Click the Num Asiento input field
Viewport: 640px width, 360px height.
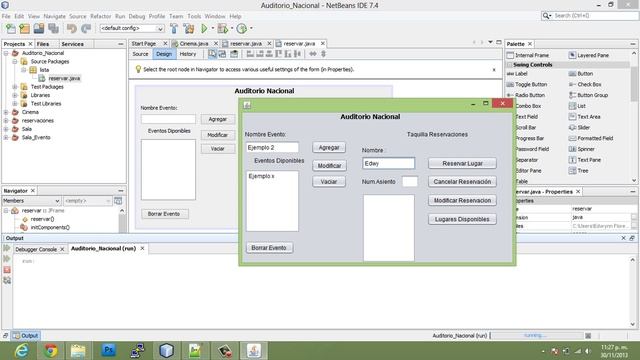(x=410, y=182)
